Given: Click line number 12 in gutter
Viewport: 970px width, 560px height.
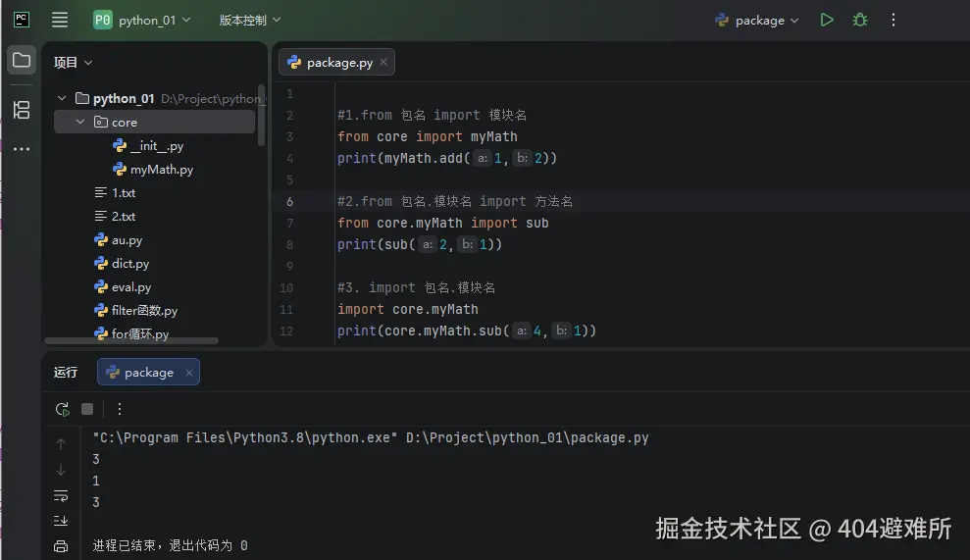Looking at the screenshot, I should [286, 331].
